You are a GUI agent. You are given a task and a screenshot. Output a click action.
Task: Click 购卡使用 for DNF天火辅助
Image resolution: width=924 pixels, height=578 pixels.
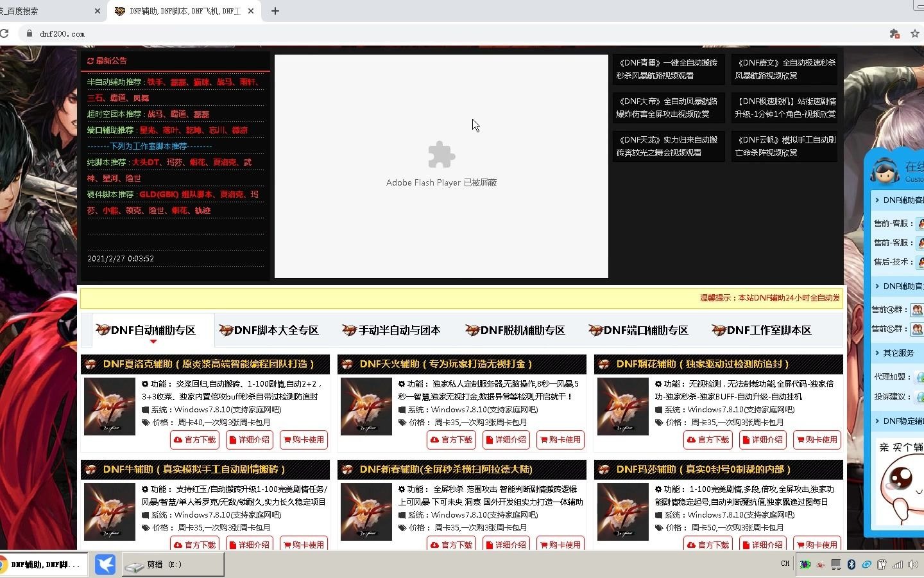[x=560, y=440]
